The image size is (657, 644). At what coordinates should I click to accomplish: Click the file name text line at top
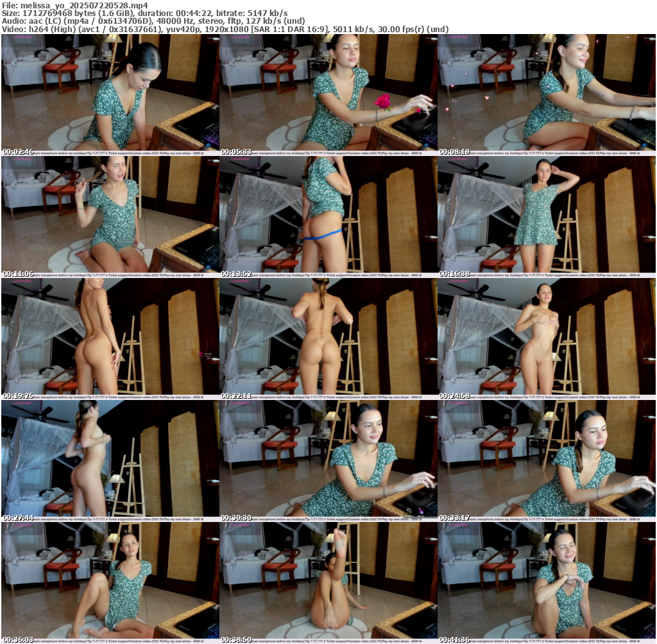74,5
